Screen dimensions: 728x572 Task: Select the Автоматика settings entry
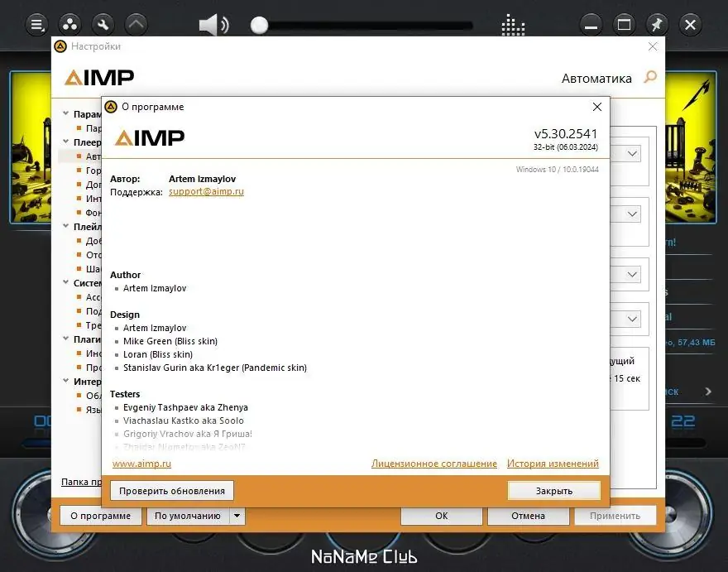pyautogui.click(x=89, y=156)
